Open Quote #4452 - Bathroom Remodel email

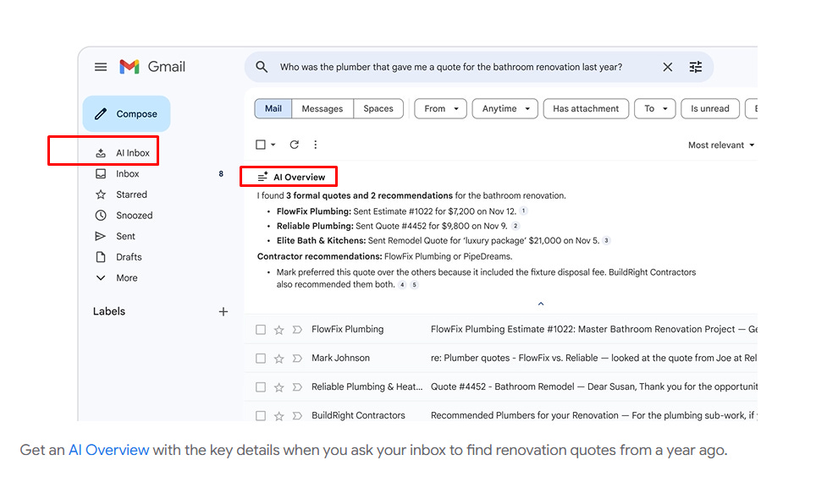(501, 387)
